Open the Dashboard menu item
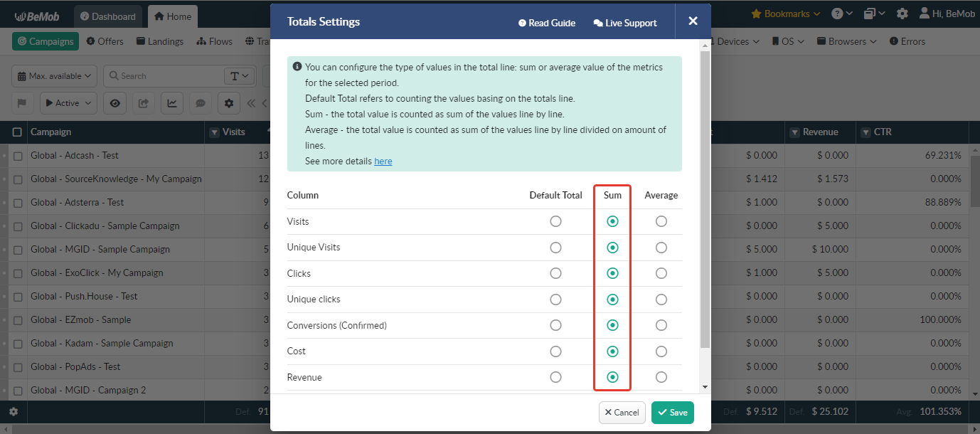 (108, 16)
